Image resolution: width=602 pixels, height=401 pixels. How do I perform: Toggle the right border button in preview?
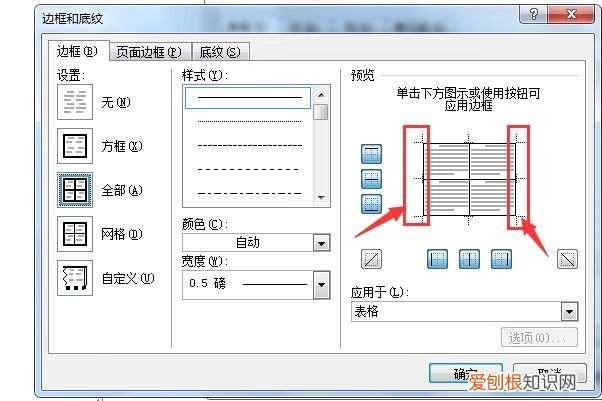501,259
